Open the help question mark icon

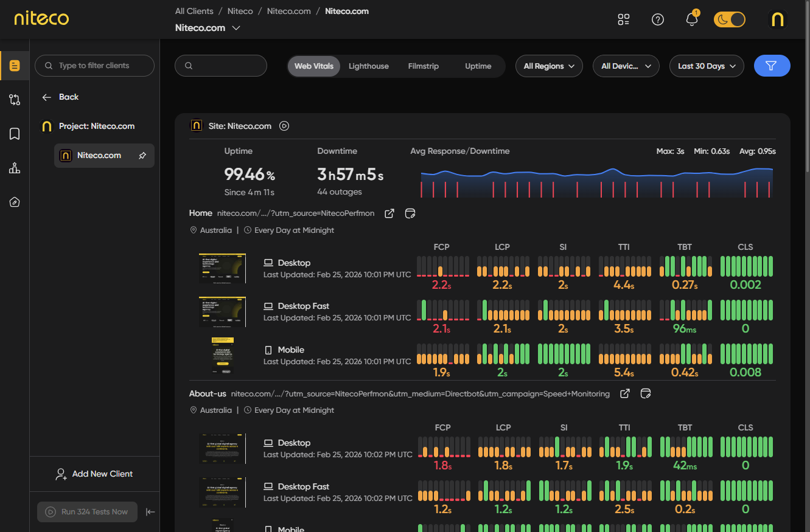click(657, 19)
